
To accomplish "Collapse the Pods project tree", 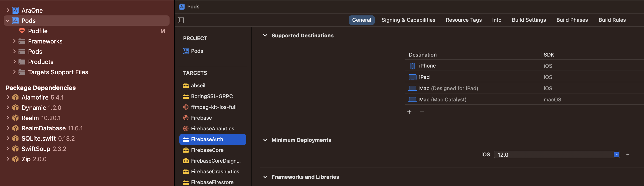I will tap(7, 20).
